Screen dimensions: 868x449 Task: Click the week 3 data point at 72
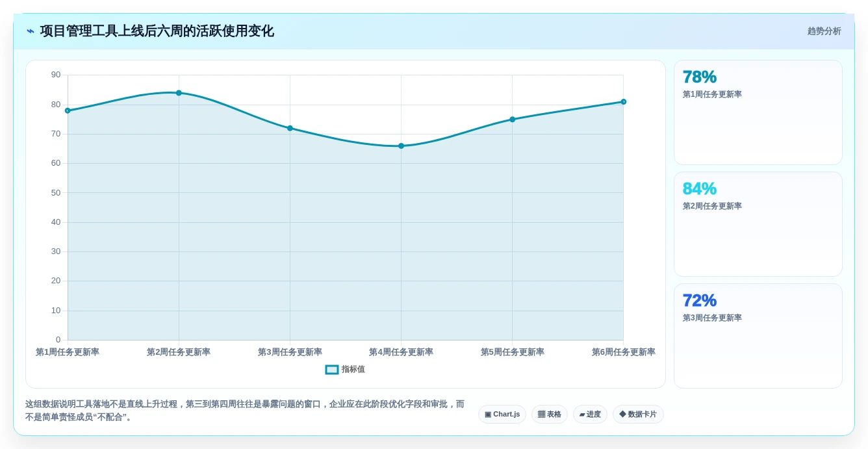point(290,128)
